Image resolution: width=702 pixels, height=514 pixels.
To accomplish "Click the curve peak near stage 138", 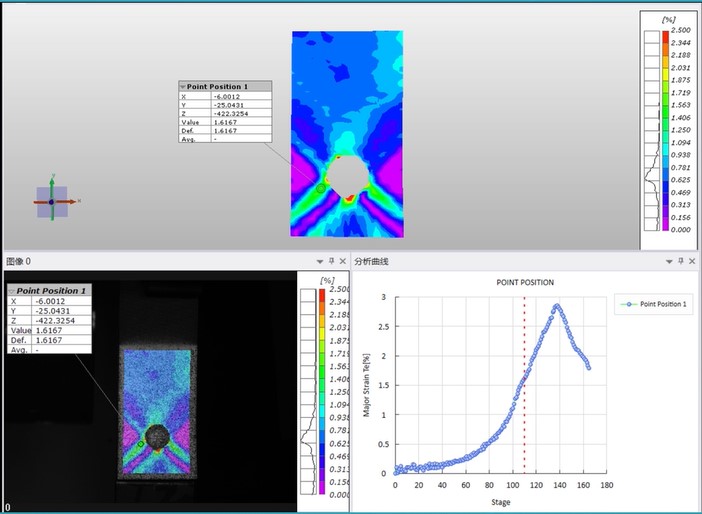I will (x=557, y=306).
